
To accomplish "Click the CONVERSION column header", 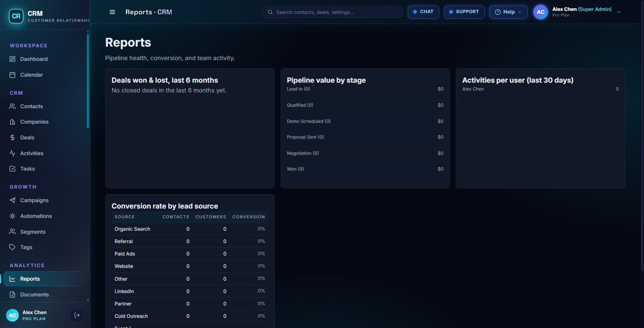I will (248, 217).
